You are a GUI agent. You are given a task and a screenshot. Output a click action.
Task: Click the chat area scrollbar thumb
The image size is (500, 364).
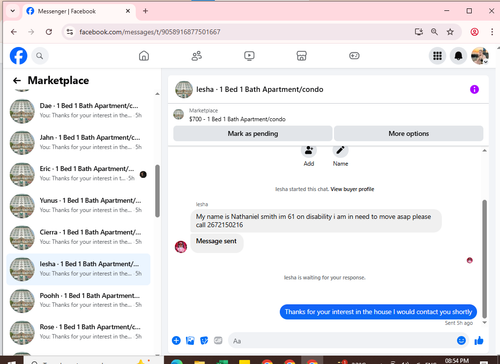(484, 259)
